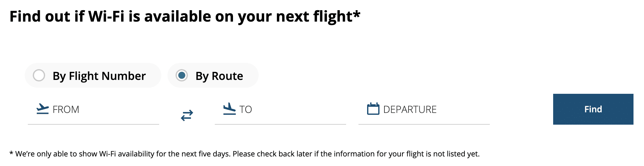Image resolution: width=644 pixels, height=166 pixels.
Task: Click the landing airplane icon
Action: (x=229, y=109)
